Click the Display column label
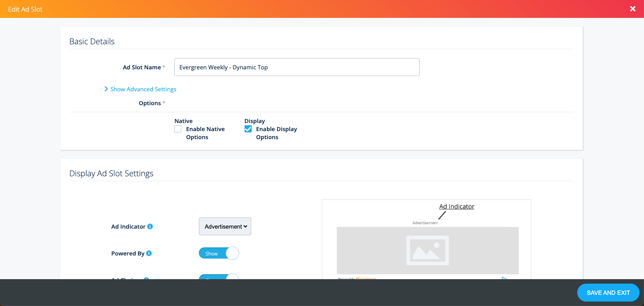Image resolution: width=644 pixels, height=306 pixels. (x=254, y=121)
